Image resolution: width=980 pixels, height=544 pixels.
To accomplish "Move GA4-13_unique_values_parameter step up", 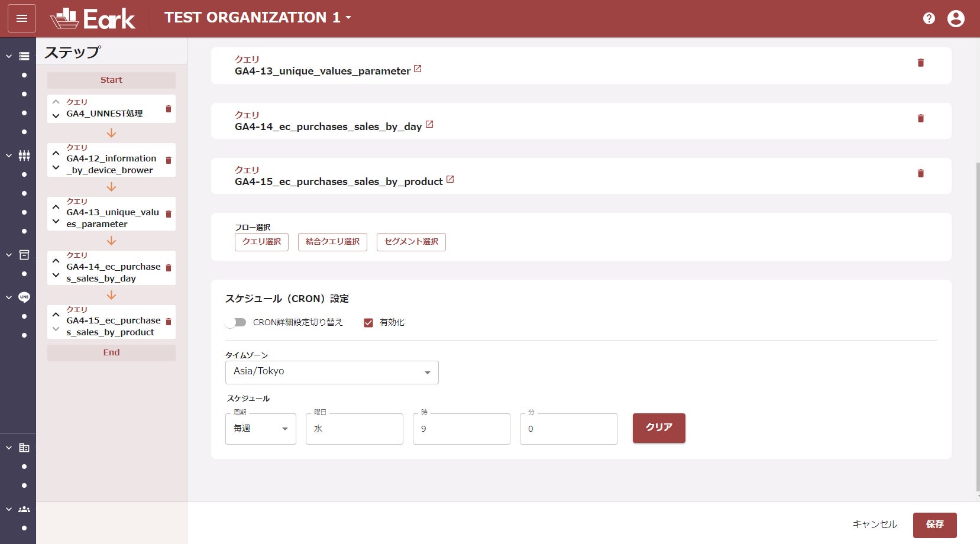I will tap(56, 207).
